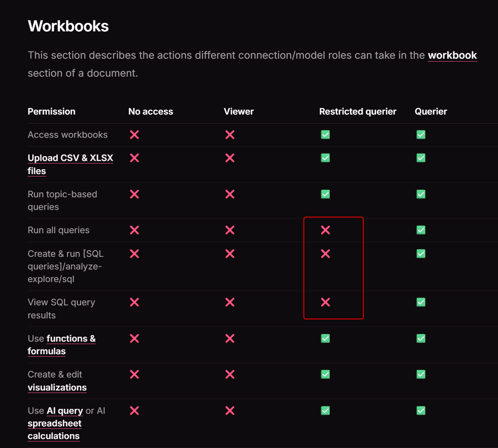
Task: Click the Querier checkmark for Access workbooks
Action: point(421,135)
